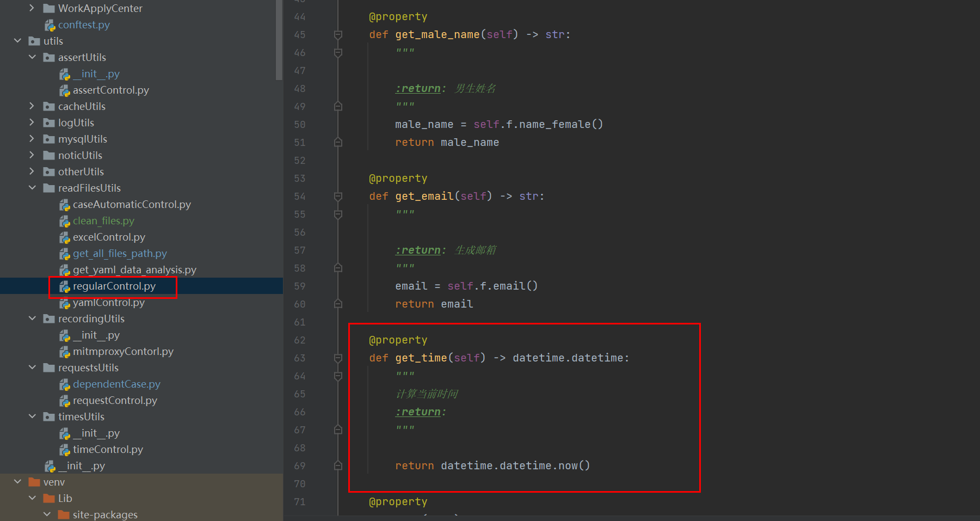980x521 pixels.
Task: Click the project tree vertical scrollbar
Action: [x=279, y=40]
